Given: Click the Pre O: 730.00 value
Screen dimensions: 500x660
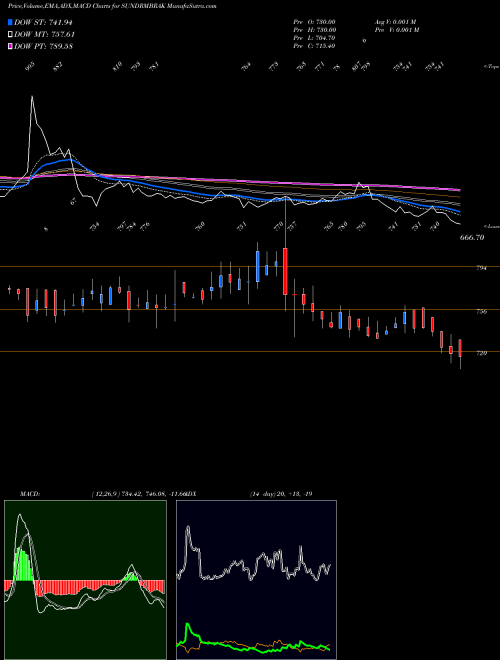Looking at the screenshot, I should (x=314, y=22).
